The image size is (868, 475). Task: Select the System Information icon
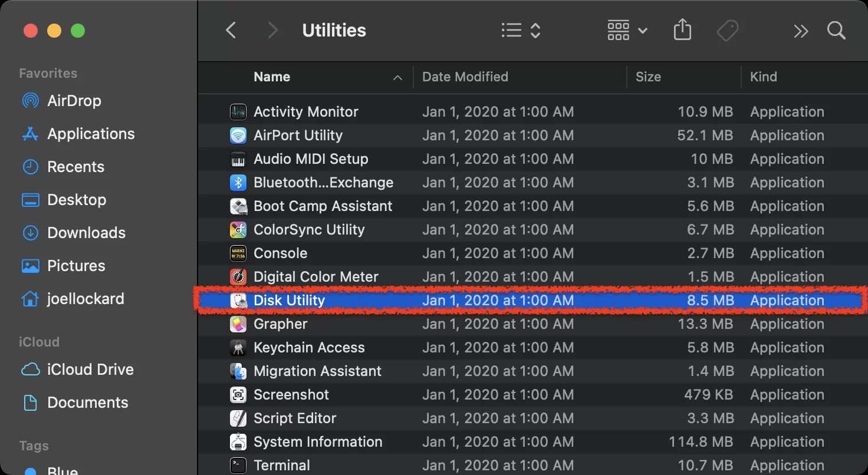[x=238, y=441]
